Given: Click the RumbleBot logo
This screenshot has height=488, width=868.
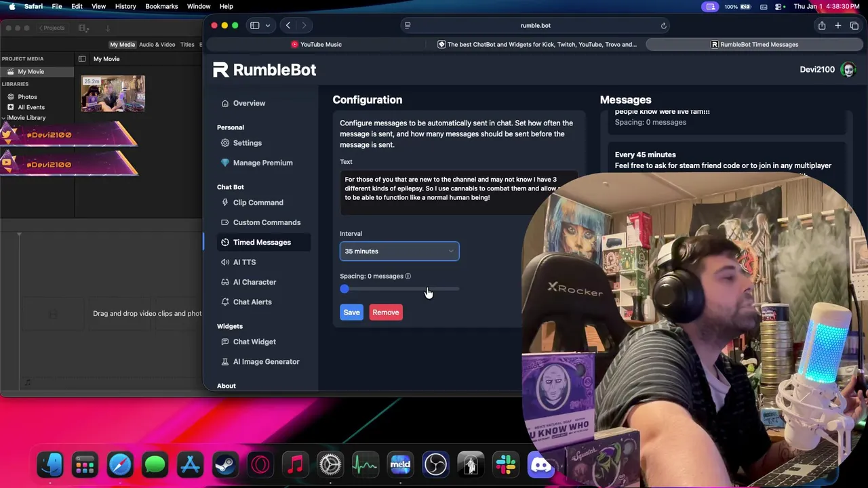Looking at the screenshot, I should coord(264,70).
